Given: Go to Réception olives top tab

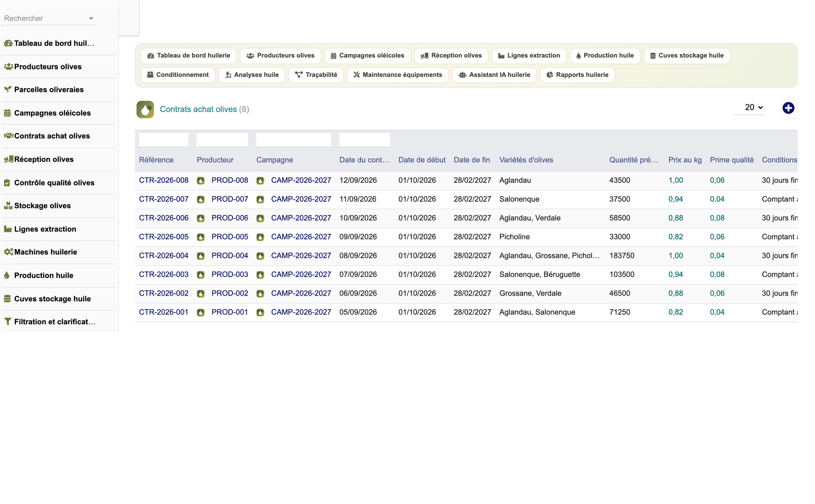Looking at the screenshot, I should click(x=451, y=56).
